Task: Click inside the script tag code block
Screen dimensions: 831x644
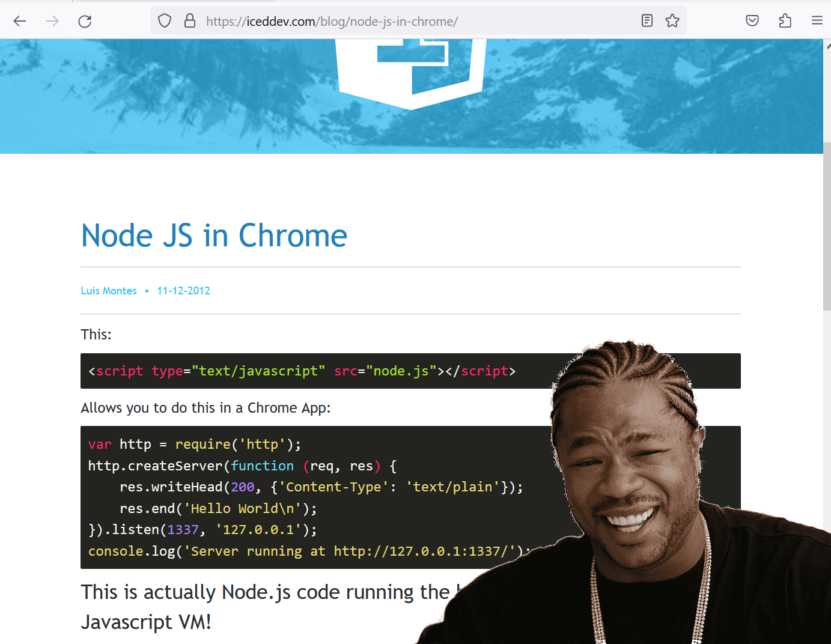Action: (300, 371)
